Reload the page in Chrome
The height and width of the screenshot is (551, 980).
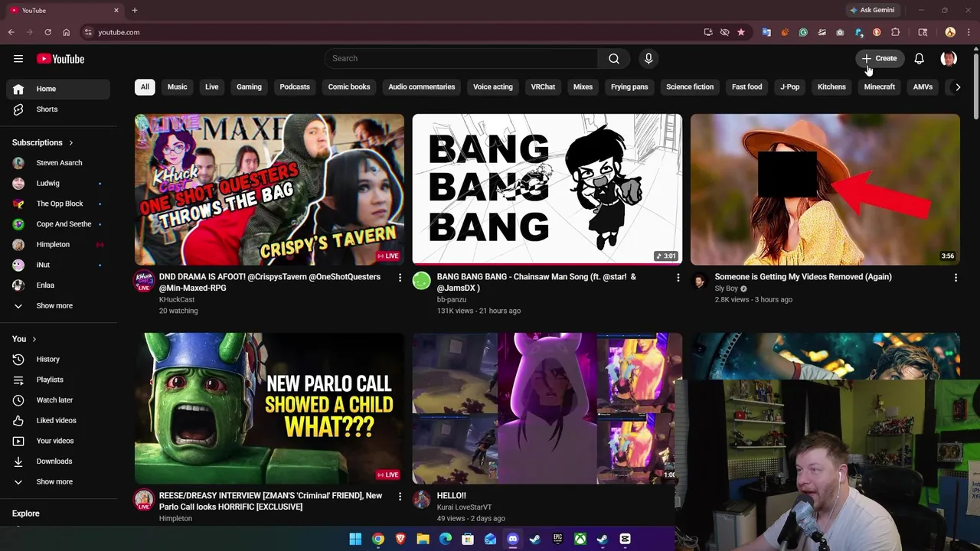pyautogui.click(x=47, y=32)
